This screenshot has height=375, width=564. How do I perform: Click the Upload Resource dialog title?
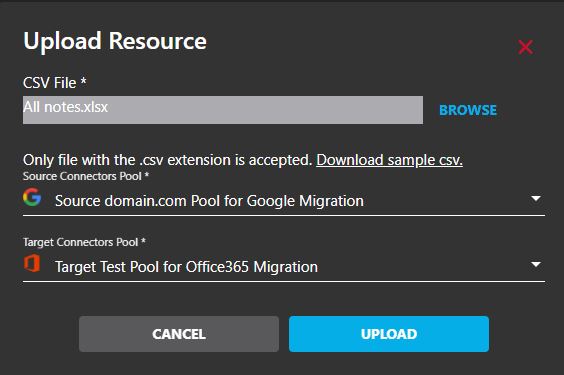115,41
